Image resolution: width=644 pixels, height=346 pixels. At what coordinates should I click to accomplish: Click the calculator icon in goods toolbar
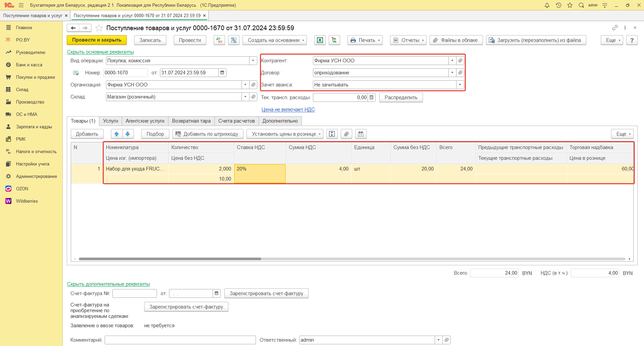361,134
